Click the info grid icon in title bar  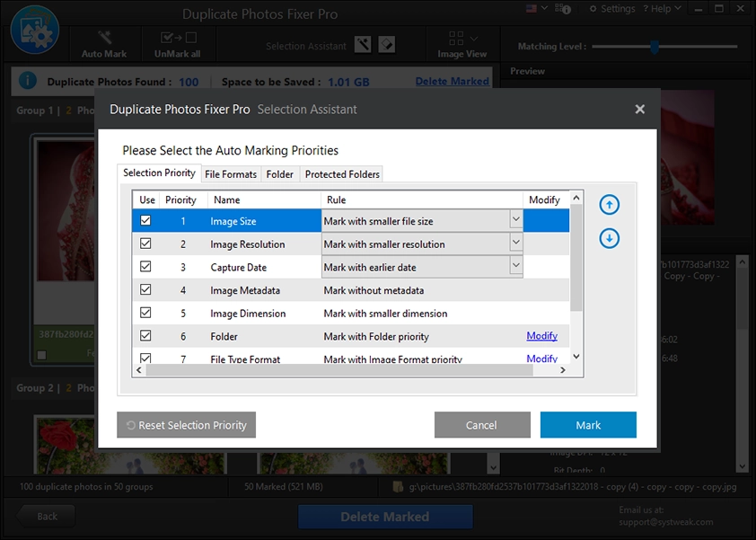point(563,9)
